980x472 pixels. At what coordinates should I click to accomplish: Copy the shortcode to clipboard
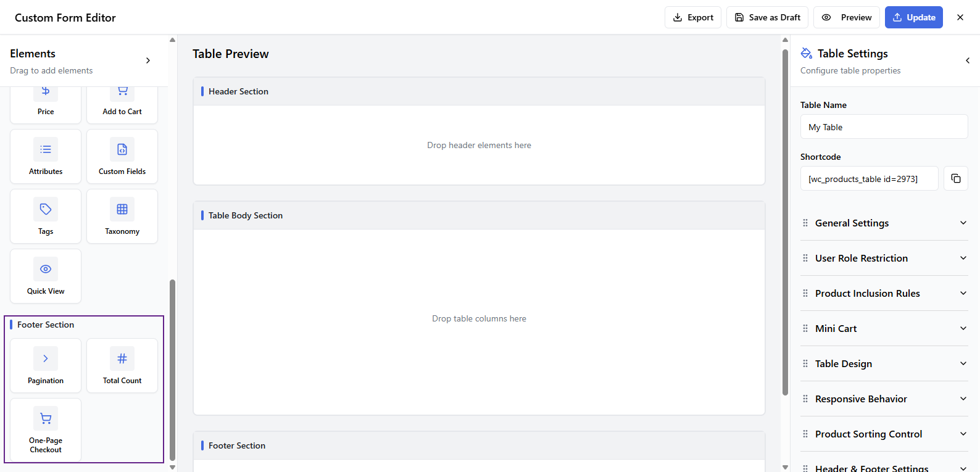[x=955, y=178]
